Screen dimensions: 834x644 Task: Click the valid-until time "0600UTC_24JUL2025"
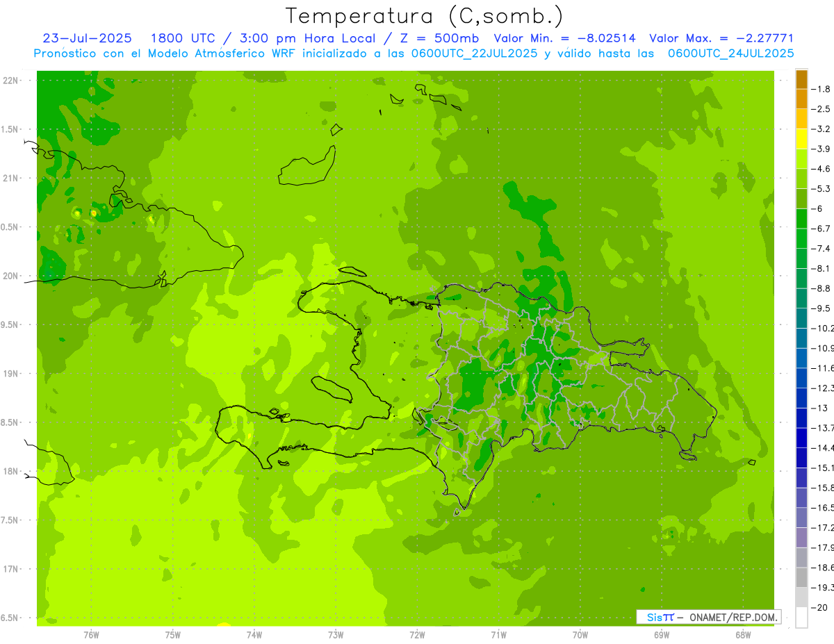coord(730,53)
